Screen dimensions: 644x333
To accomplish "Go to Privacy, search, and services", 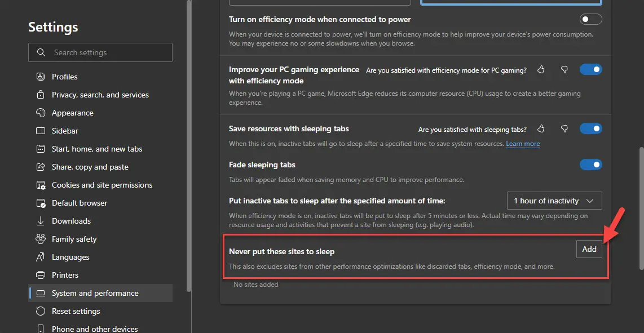I will click(x=100, y=95).
